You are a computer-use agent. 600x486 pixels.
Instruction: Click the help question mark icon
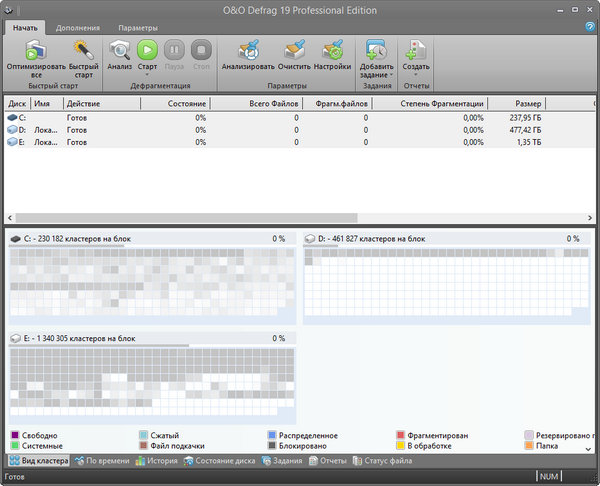590,27
